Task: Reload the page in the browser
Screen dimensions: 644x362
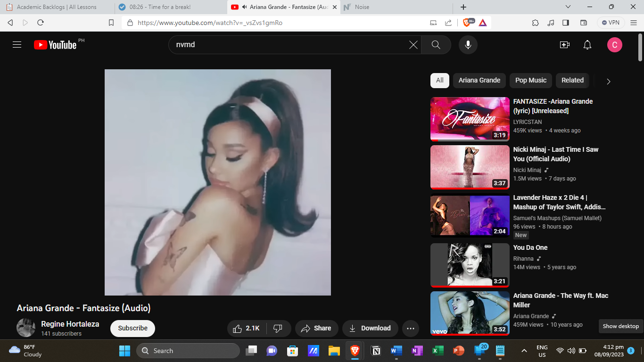Action: coord(41,22)
